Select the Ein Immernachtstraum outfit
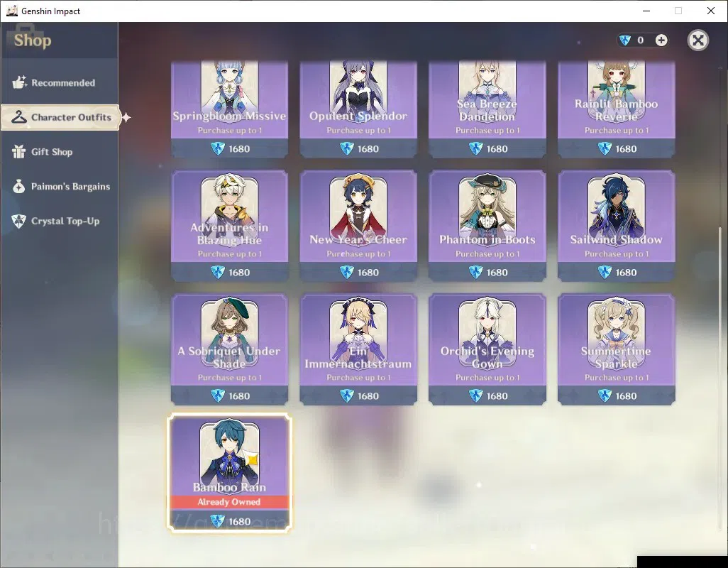Screen dimensions: 728x568 tap(358, 349)
